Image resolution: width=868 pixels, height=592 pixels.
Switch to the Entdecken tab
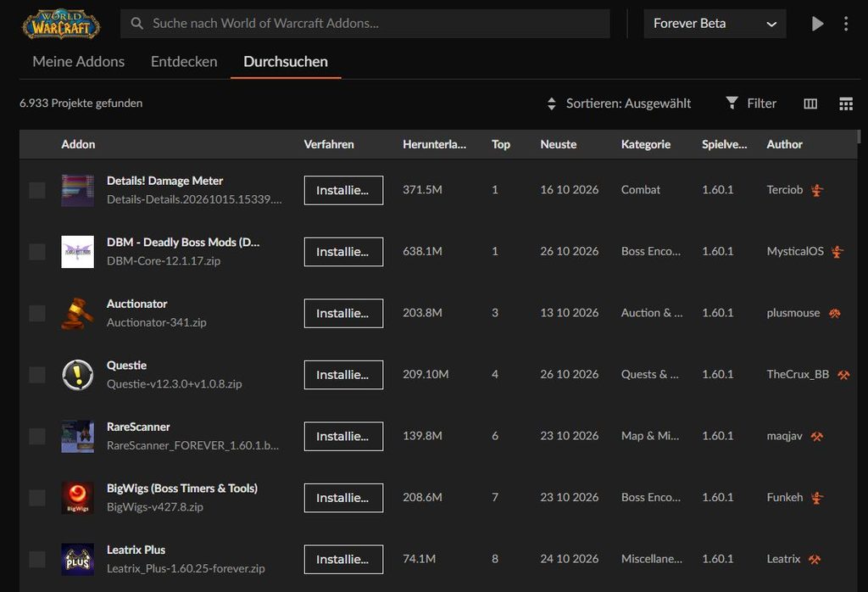click(184, 61)
